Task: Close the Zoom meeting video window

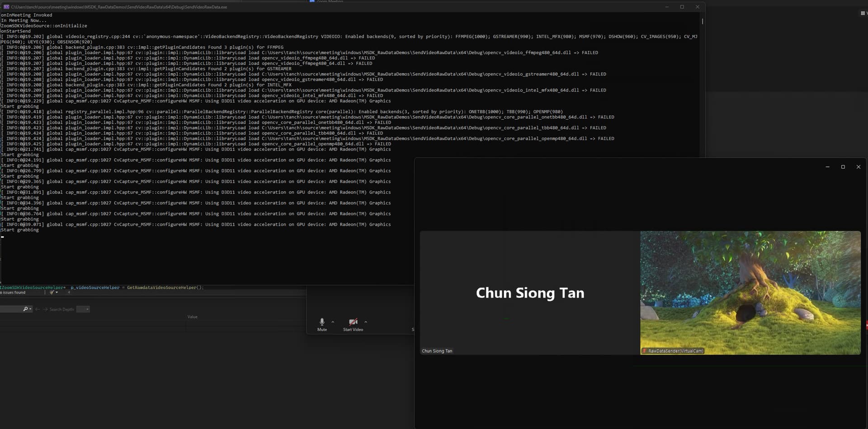Action: click(859, 167)
